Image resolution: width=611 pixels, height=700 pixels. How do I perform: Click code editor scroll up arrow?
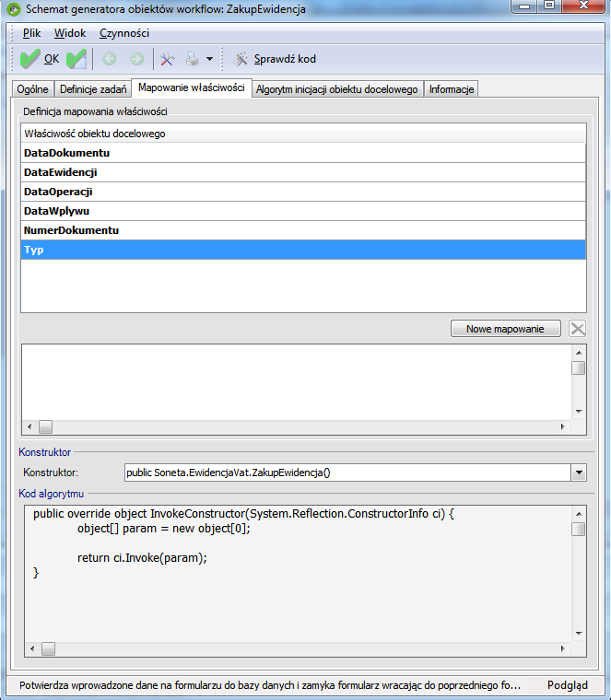[x=579, y=514]
